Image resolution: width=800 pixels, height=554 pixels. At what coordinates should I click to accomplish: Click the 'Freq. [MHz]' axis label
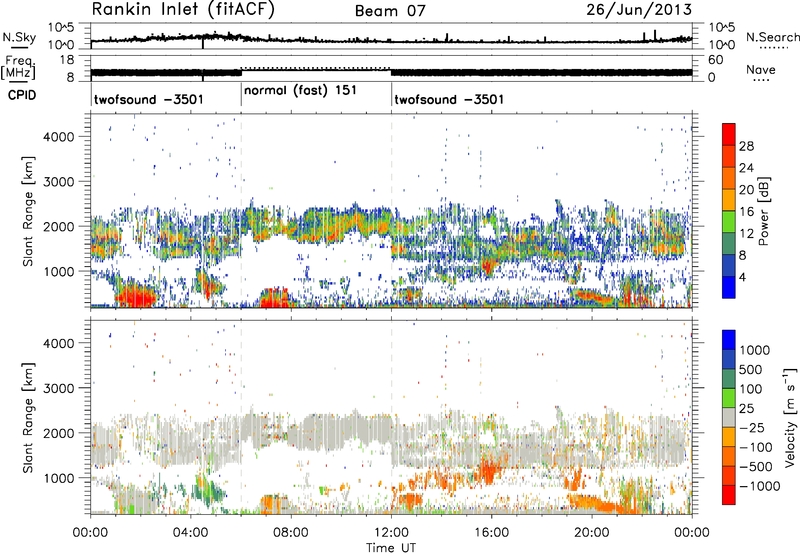click(18, 67)
